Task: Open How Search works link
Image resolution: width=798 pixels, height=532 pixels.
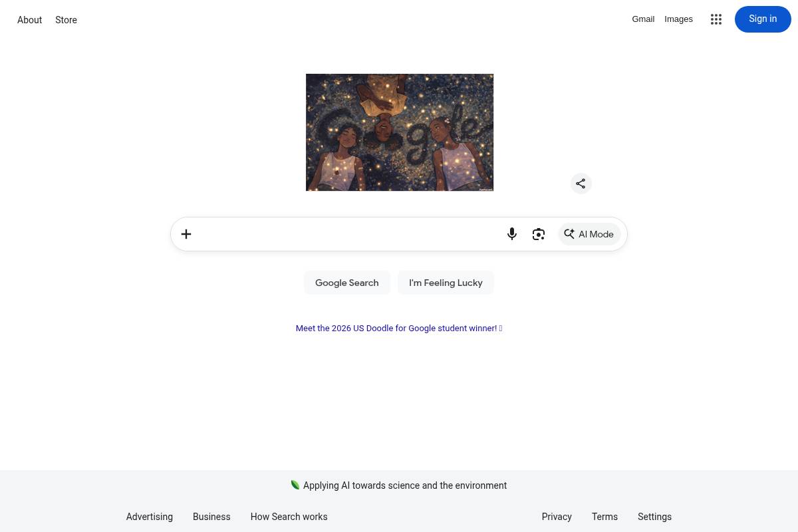Action: coord(289,517)
